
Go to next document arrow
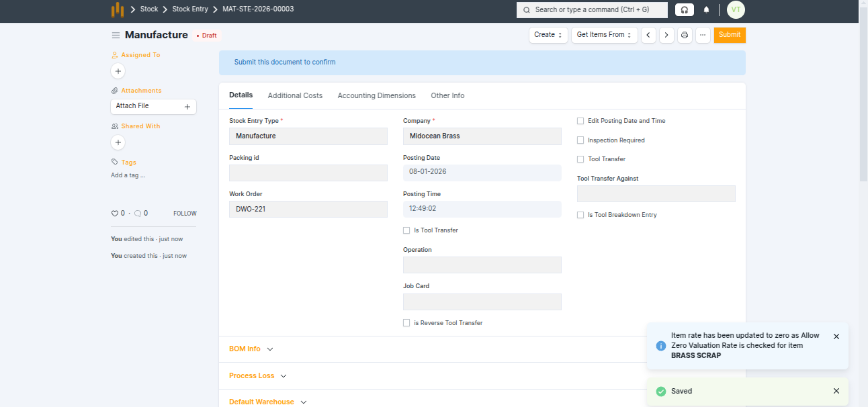click(666, 35)
